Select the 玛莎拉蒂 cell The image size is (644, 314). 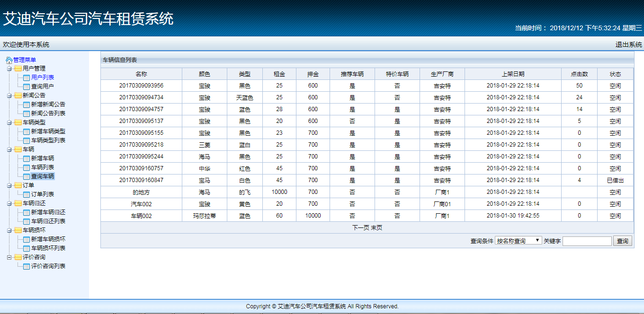pyautogui.click(x=205, y=216)
